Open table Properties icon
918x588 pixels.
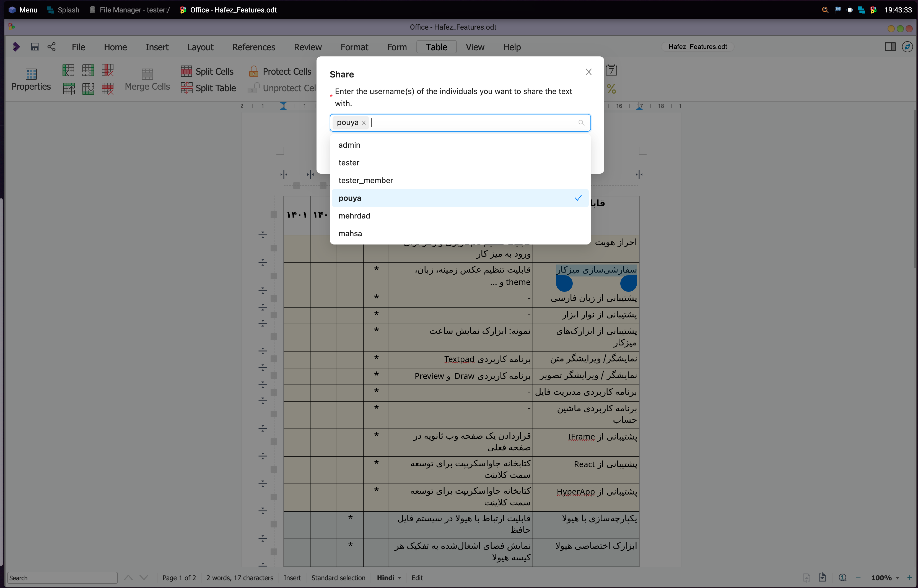coord(31,74)
